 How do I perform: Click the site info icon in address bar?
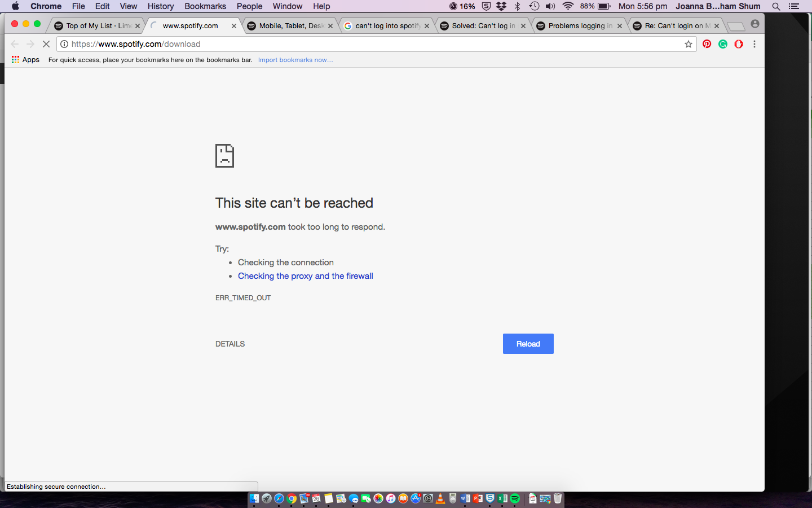[64, 44]
